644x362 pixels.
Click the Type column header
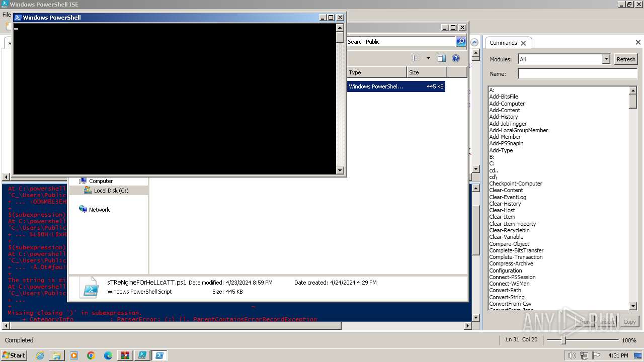(x=377, y=72)
